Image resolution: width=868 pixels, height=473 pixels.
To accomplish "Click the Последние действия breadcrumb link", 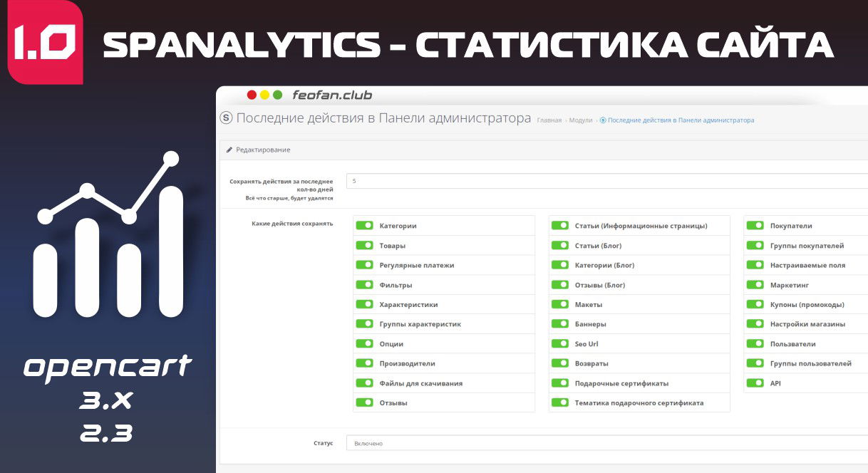I will tap(681, 120).
